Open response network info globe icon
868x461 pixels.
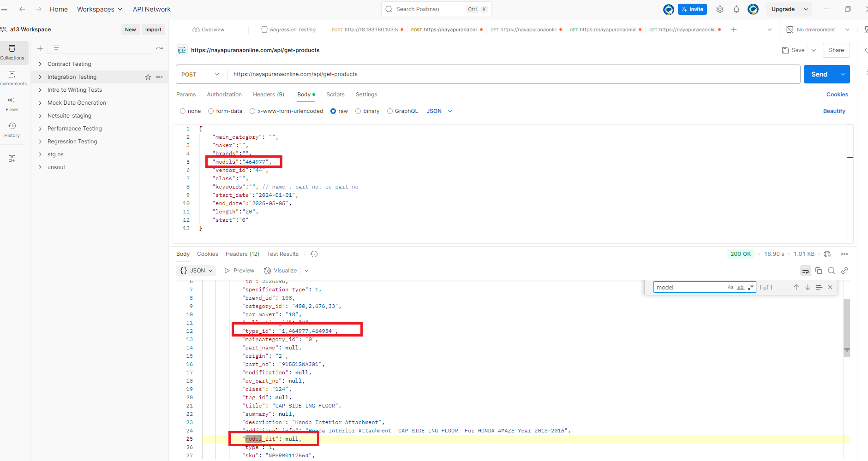827,254
